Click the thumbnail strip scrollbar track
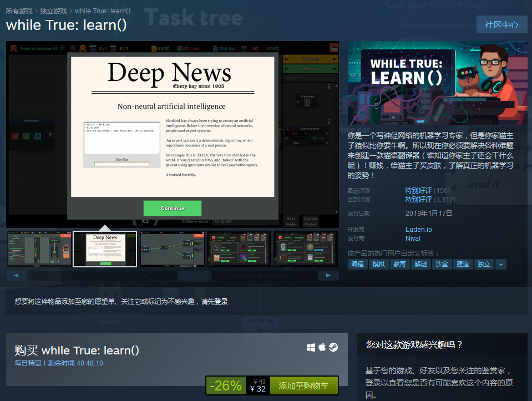Screen dimensions: 532x401 [173, 276]
